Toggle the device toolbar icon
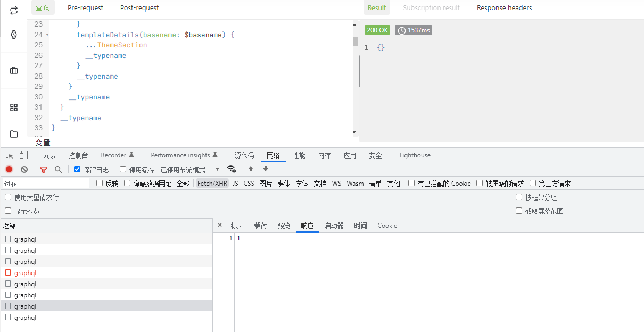The width and height of the screenshot is (644, 332). [23, 155]
